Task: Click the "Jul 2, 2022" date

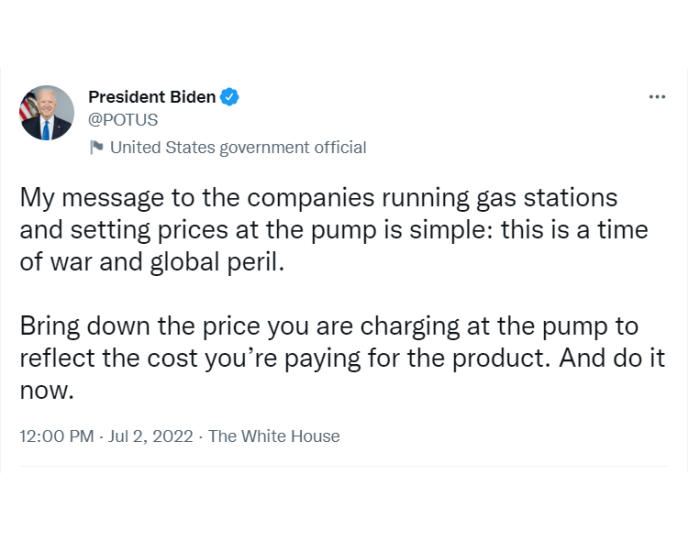Action: 150,436
